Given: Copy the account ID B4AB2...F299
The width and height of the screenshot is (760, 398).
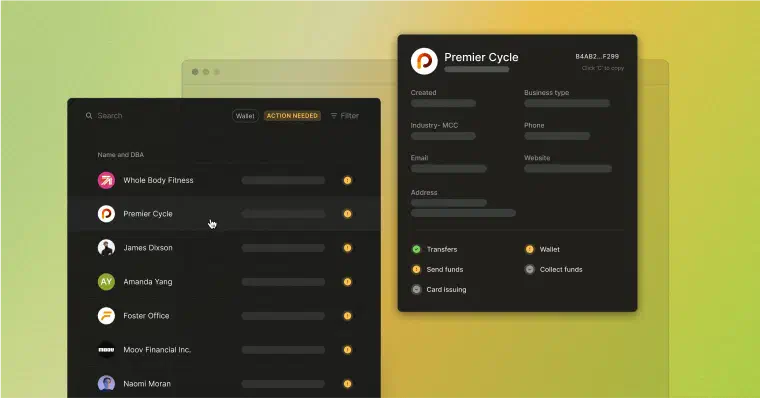Looking at the screenshot, I should (597, 57).
